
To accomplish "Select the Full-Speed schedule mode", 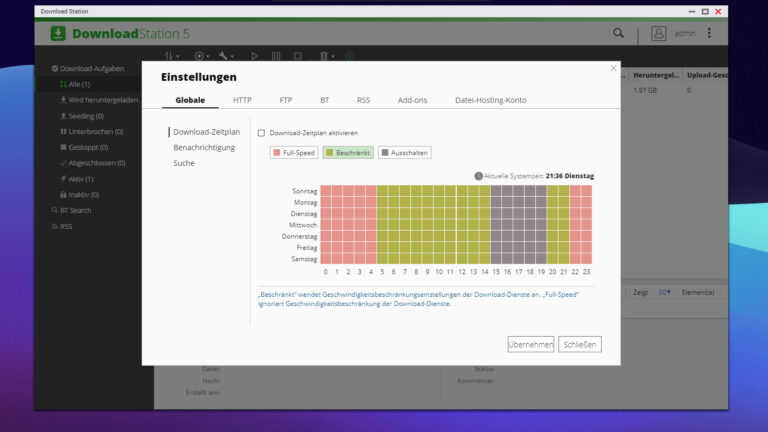I will click(294, 153).
